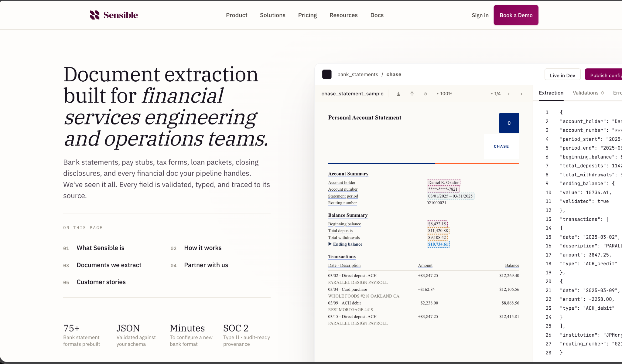Go to next page with right chevron
This screenshot has height=364, width=622.
(x=521, y=94)
